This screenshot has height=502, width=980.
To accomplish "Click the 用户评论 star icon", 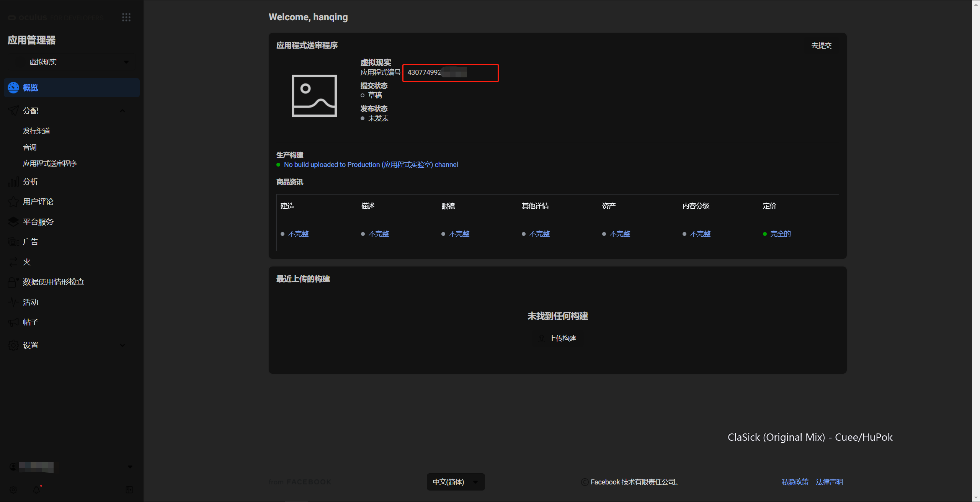I will (x=13, y=202).
